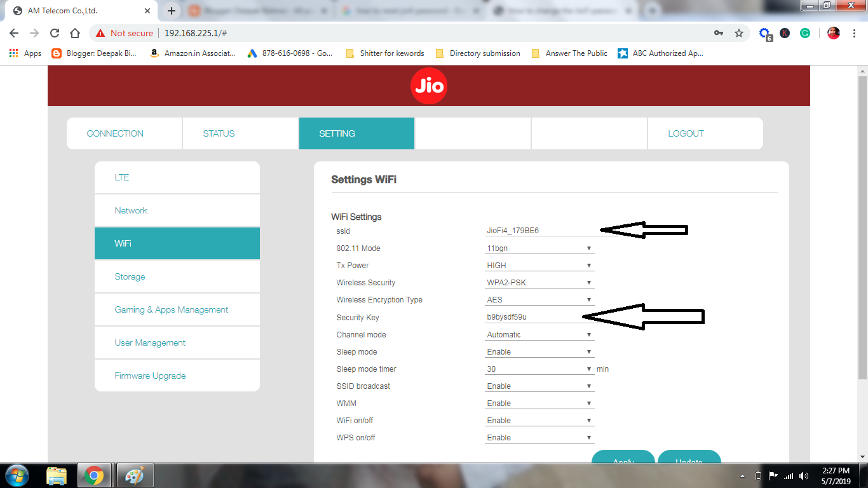This screenshot has width=868, height=488.
Task: Open the Chrome three-dot menu
Action: (x=855, y=33)
